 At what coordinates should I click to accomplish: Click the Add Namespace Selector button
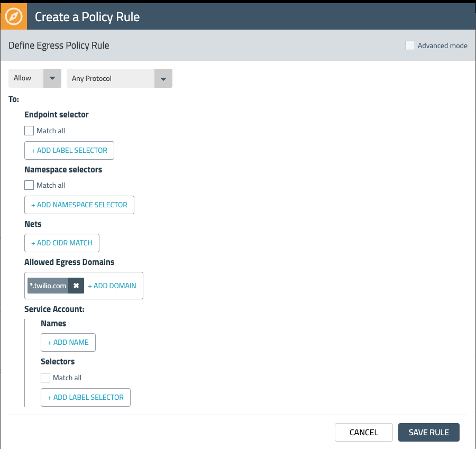[x=79, y=205]
